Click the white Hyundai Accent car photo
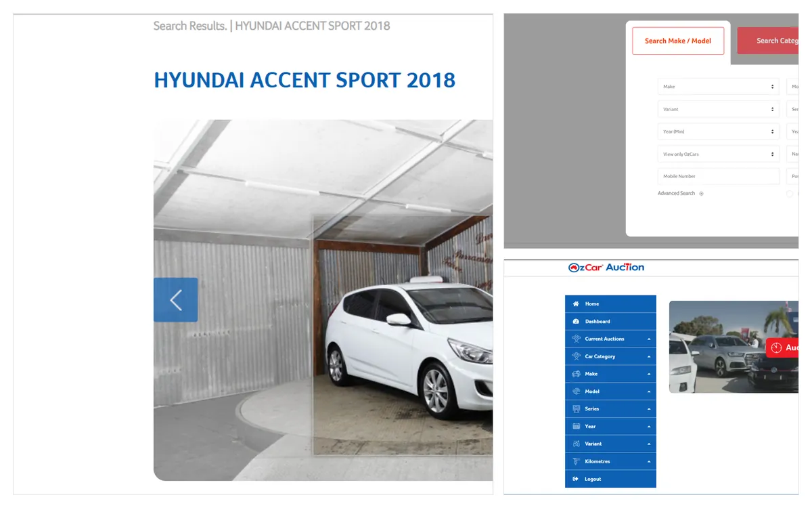 pos(323,300)
